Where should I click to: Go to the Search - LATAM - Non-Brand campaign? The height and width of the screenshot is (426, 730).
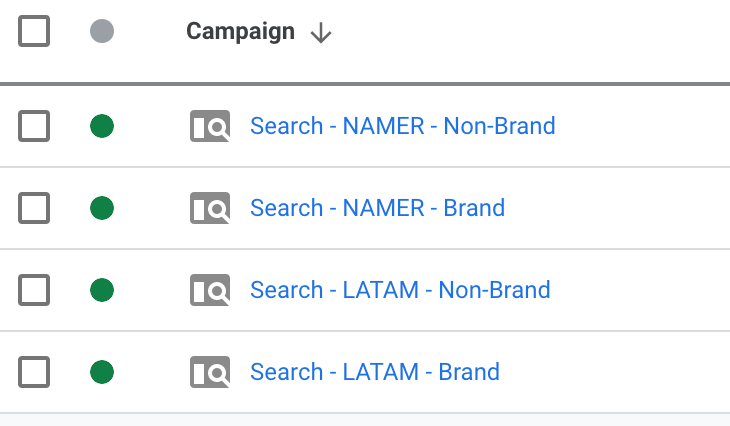[x=400, y=291]
